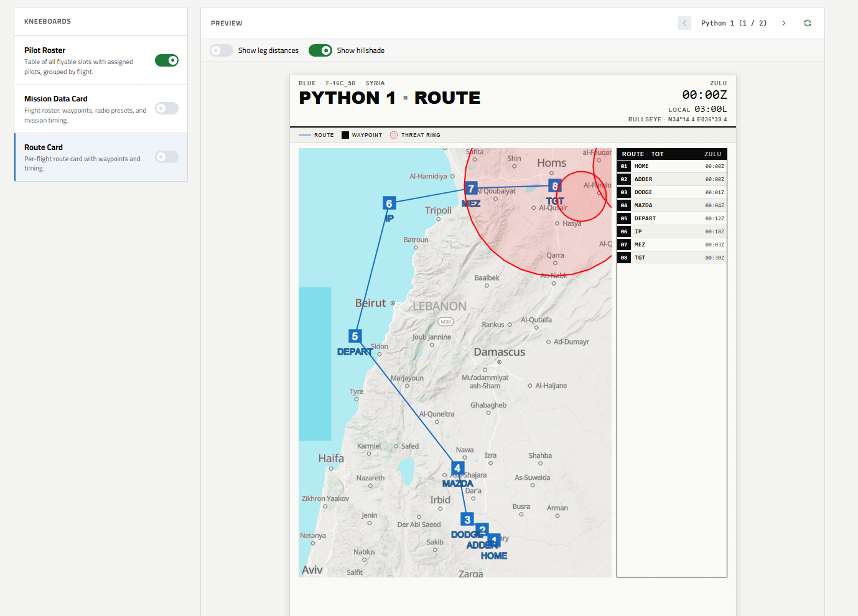Click the BULLSEYE coordinates text

click(678, 119)
